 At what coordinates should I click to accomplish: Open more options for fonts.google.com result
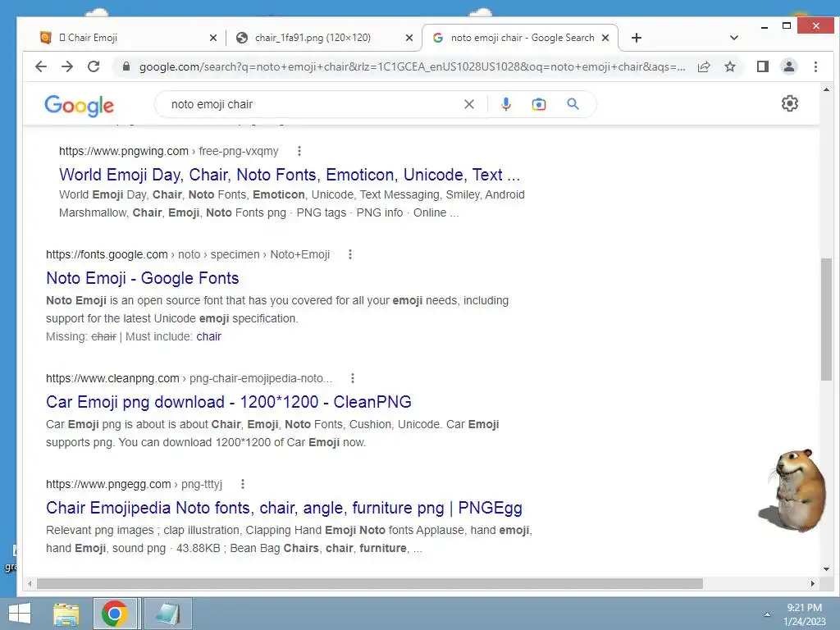(x=350, y=254)
